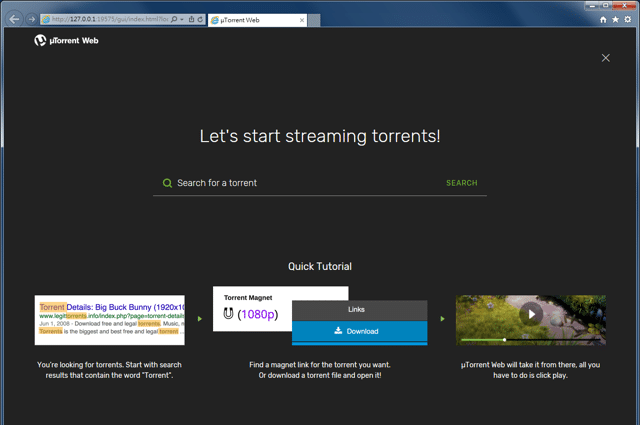Maximize the browser window
Image resolution: width=640 pixels, height=425 pixels.
(x=606, y=6)
